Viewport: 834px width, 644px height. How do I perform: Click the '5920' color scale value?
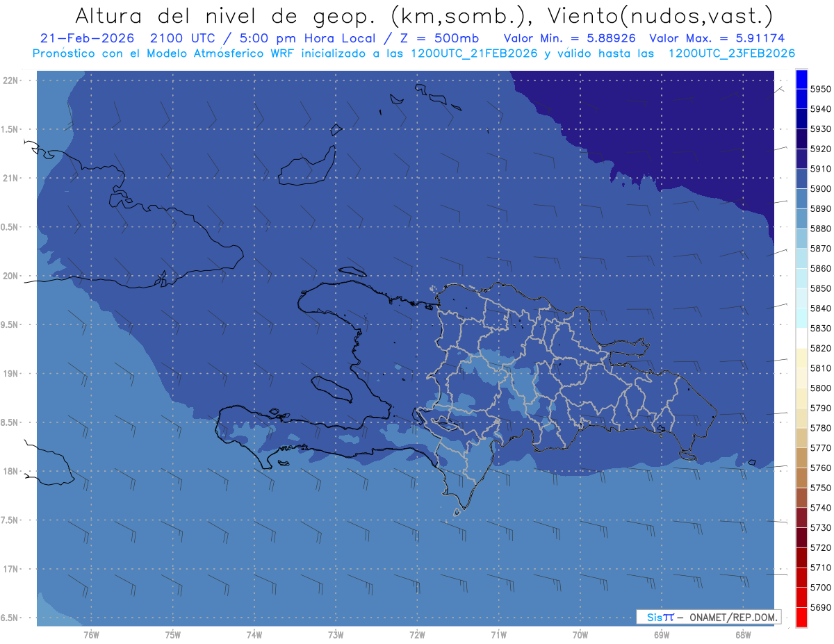tap(821, 149)
